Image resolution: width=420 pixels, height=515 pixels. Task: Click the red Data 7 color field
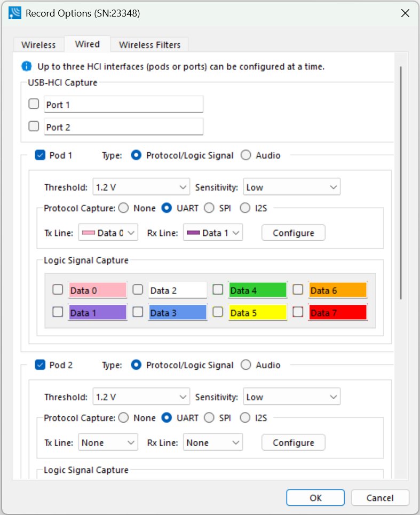point(338,312)
